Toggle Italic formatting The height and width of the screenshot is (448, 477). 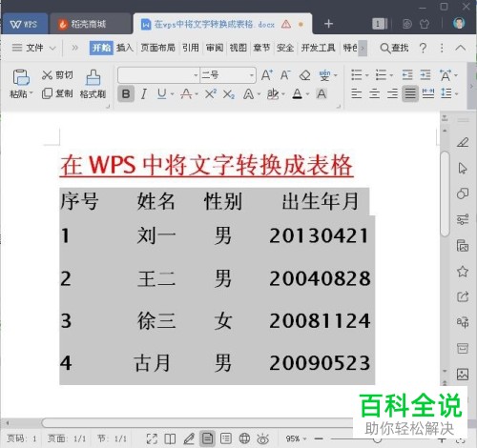click(144, 94)
